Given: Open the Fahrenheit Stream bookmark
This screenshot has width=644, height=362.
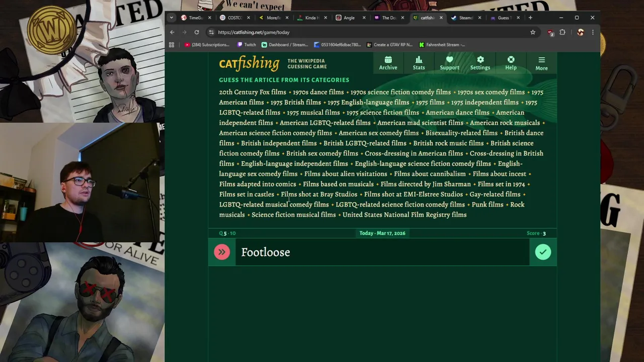Looking at the screenshot, I should pyautogui.click(x=442, y=45).
